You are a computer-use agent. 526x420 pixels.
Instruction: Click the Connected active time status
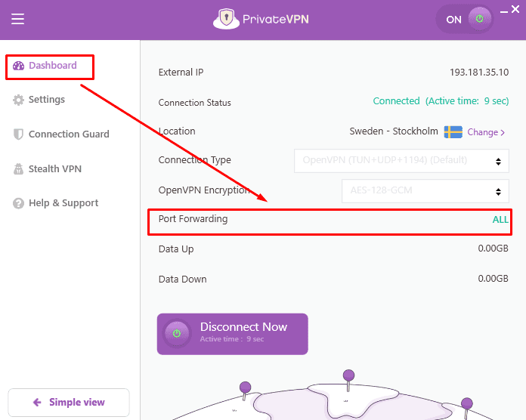click(441, 101)
